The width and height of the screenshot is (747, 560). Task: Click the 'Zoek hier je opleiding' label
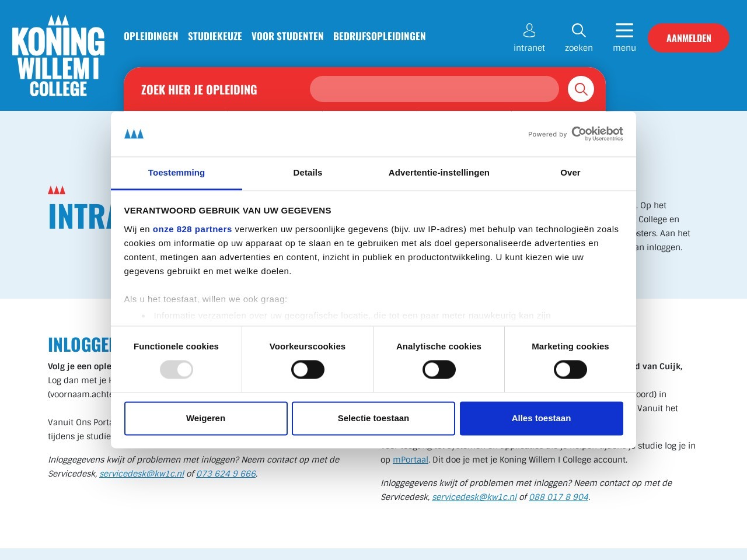[x=199, y=90]
